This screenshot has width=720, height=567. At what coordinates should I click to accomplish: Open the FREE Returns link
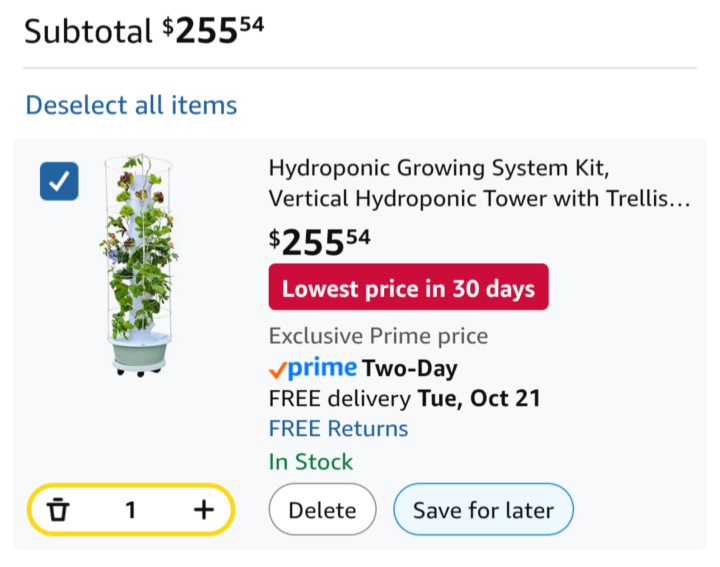tap(338, 429)
